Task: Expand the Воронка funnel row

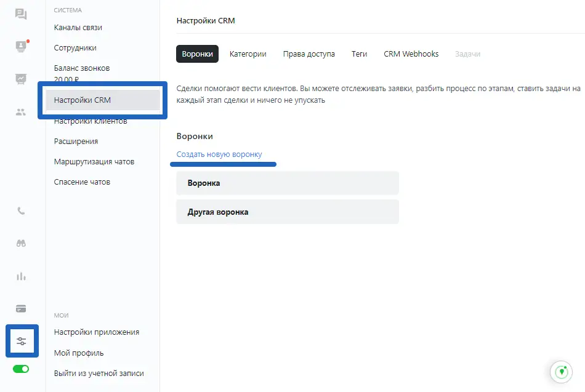Action: 287,183
